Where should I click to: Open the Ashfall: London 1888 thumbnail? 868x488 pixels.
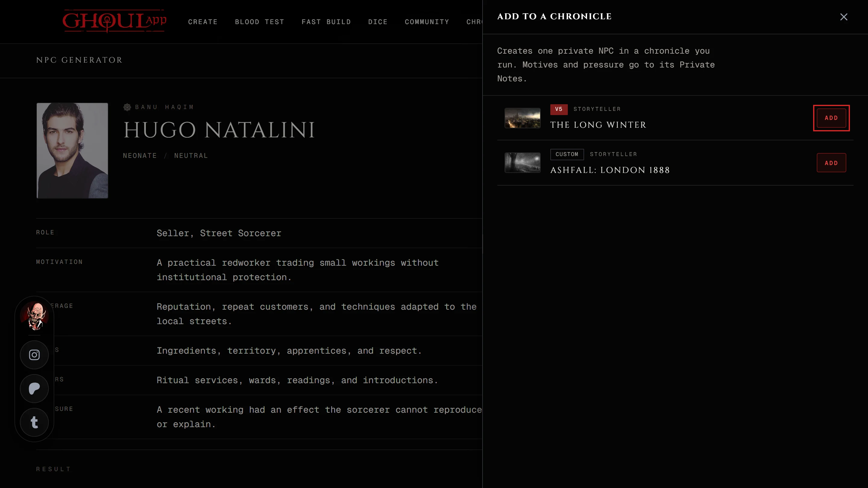(522, 163)
